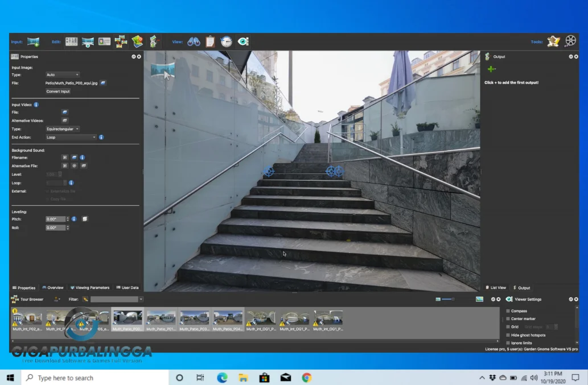
Task: Browse for Alternative Videos file
Action: pos(65,120)
